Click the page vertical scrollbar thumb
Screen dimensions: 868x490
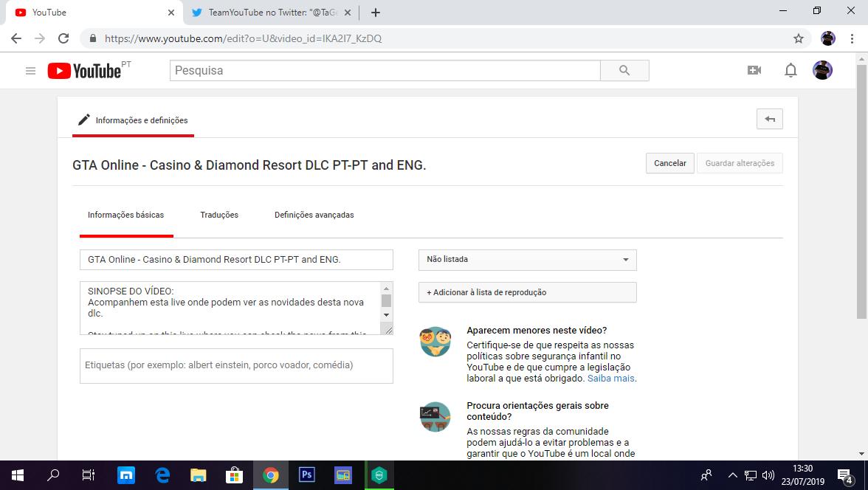[861, 191]
